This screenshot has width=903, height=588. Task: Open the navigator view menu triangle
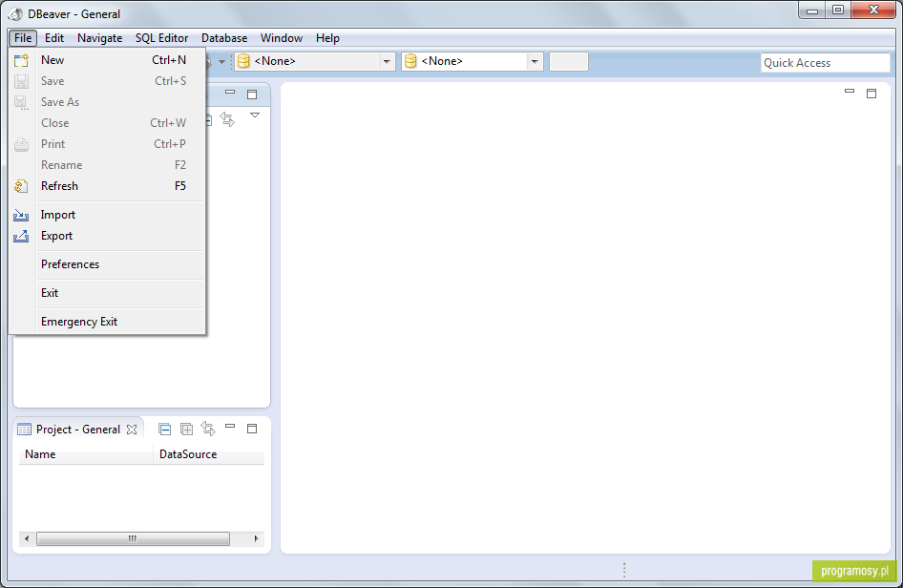pos(255,115)
